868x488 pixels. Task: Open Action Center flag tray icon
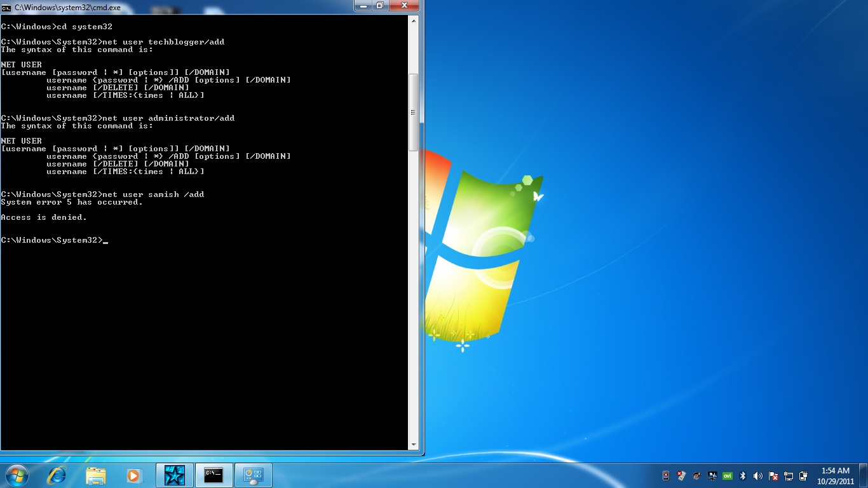click(x=773, y=475)
